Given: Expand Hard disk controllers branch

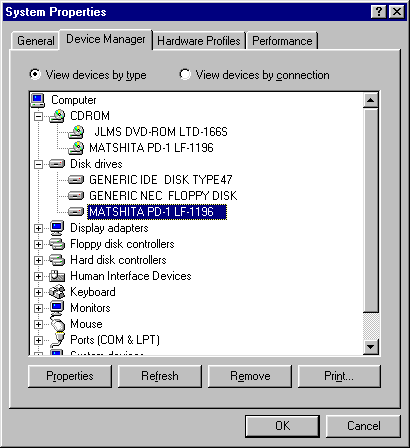Looking at the screenshot, I should (x=39, y=260).
